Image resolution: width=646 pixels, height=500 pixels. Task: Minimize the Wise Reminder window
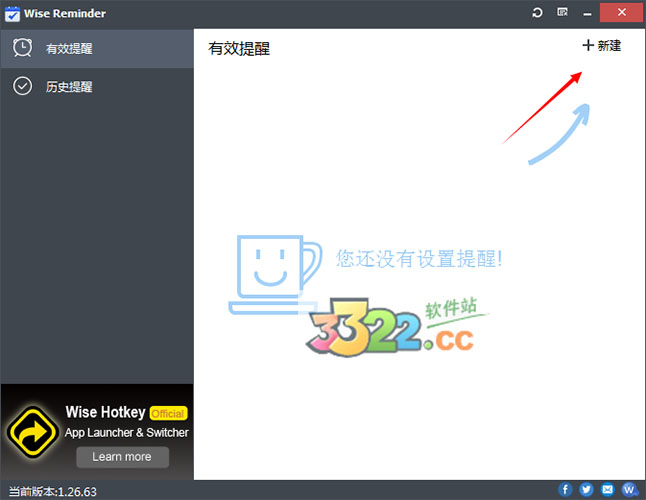point(587,14)
